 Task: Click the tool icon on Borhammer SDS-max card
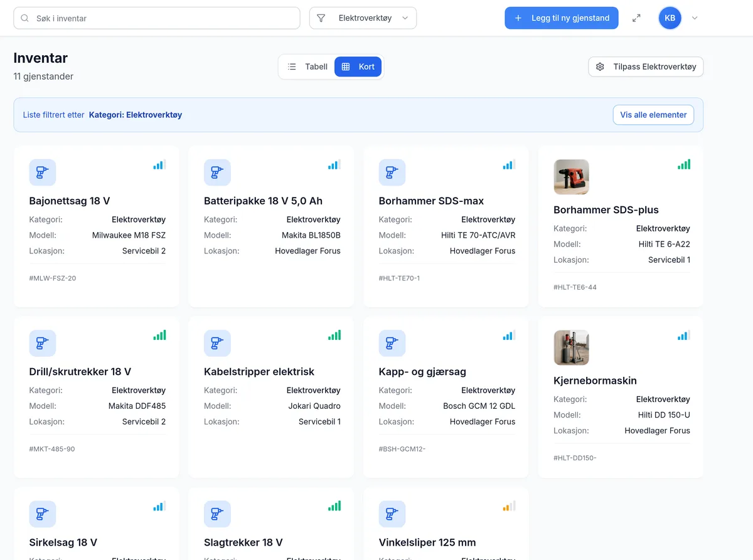(392, 172)
